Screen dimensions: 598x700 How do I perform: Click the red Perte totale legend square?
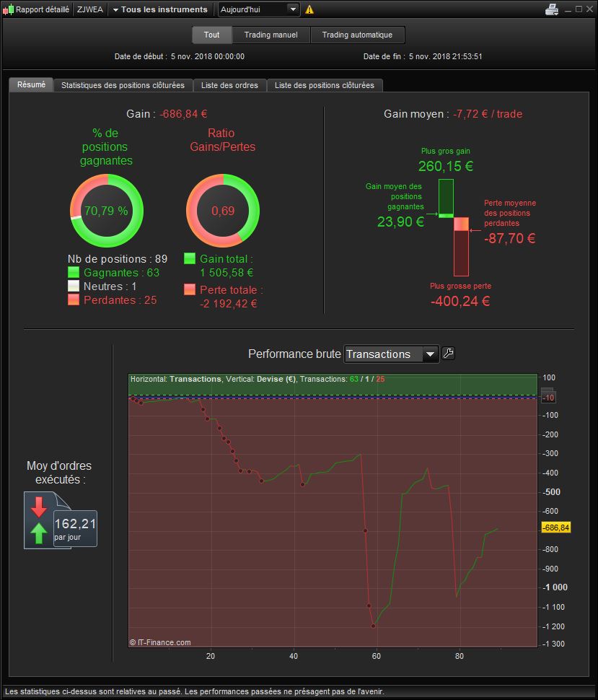[x=190, y=289]
